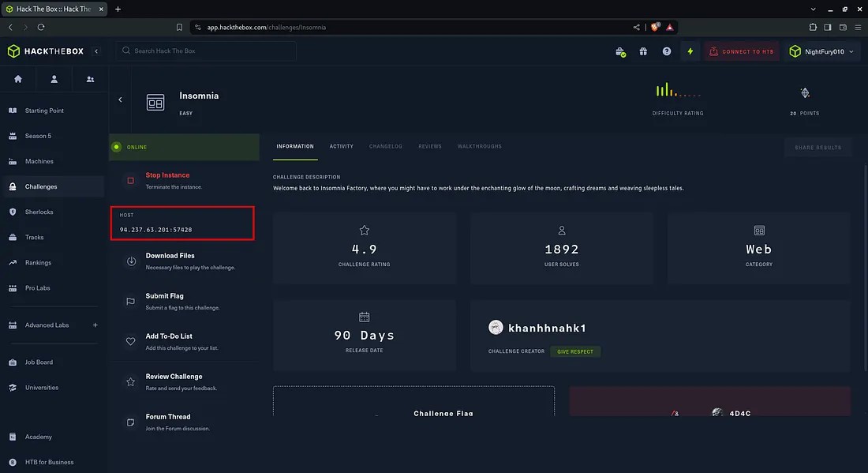Click the Download Files icon

click(131, 261)
